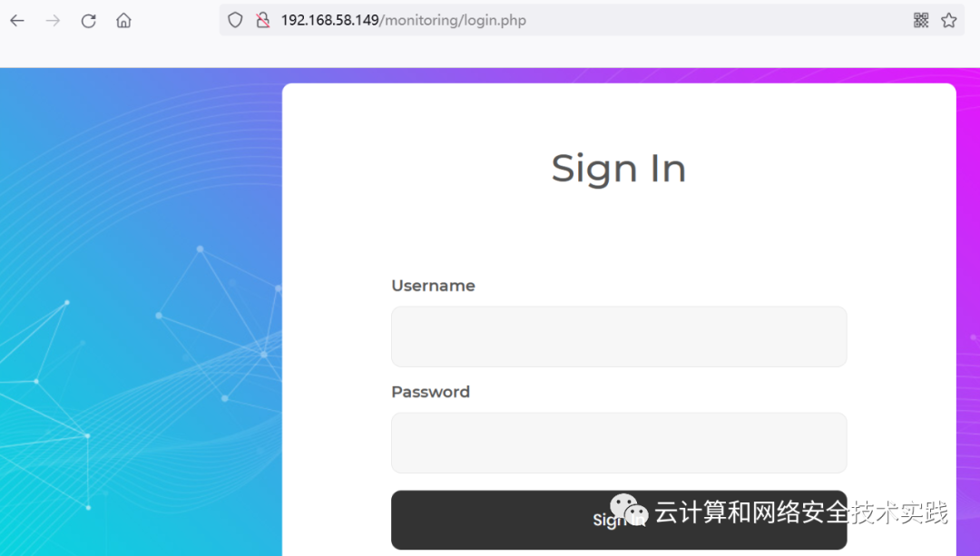Screen dimensions: 980x556
Task: Click the Password field label
Action: pyautogui.click(x=431, y=392)
